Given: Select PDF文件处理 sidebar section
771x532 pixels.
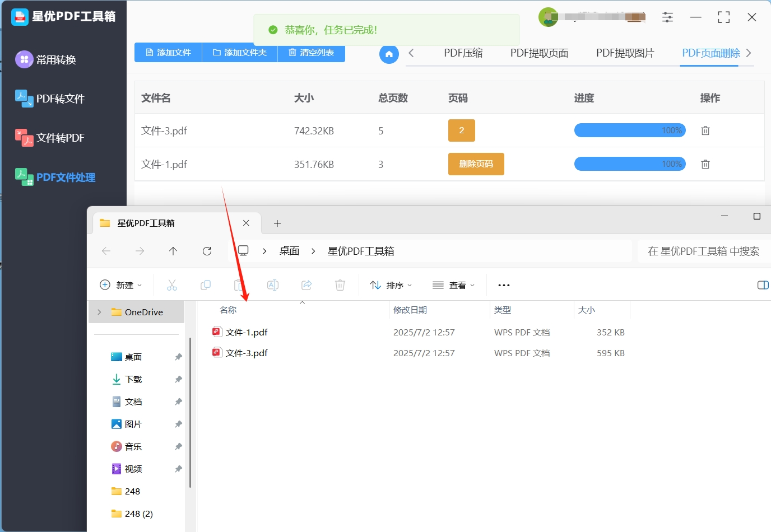Looking at the screenshot, I should [x=55, y=177].
